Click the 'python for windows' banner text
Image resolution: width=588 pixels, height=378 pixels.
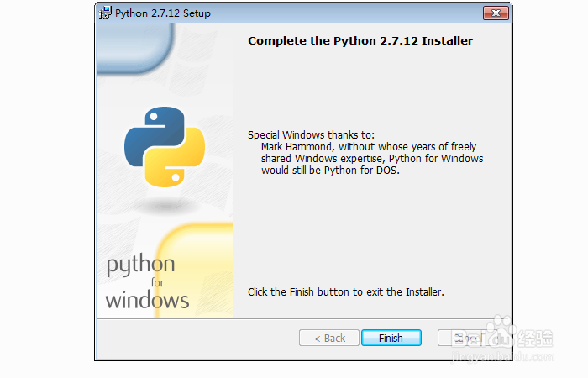[147, 282]
